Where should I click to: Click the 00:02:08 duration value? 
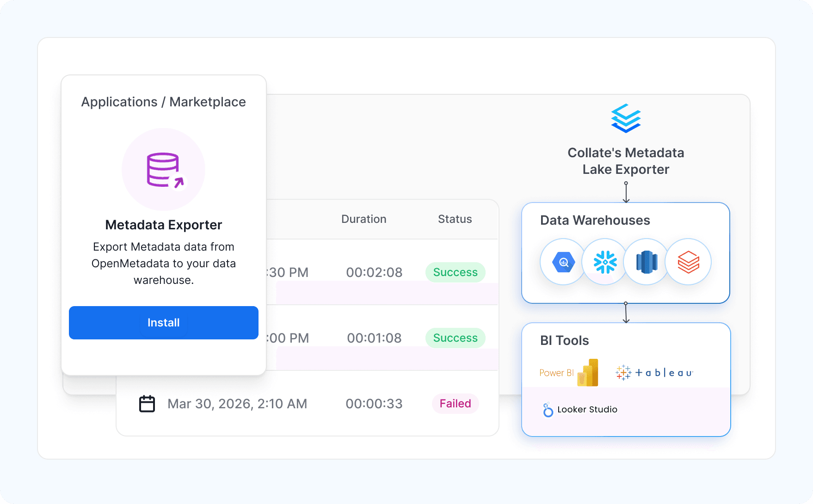click(375, 272)
